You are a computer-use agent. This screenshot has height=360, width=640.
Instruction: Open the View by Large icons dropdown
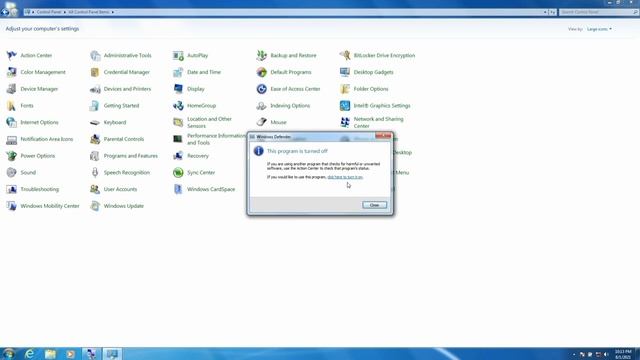click(x=599, y=29)
